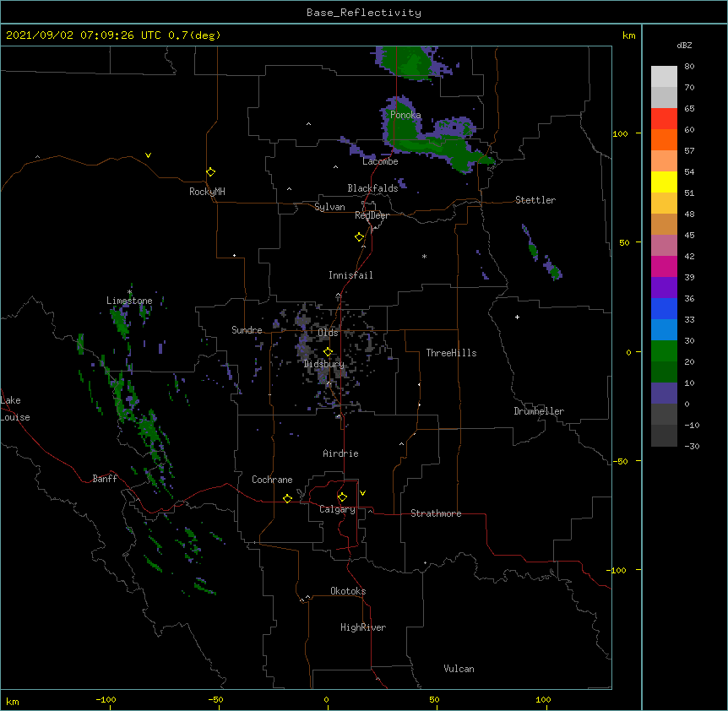This screenshot has height=711, width=728.
Task: Select the bright green 20-30 dBZ legend swatch
Action: click(664, 351)
